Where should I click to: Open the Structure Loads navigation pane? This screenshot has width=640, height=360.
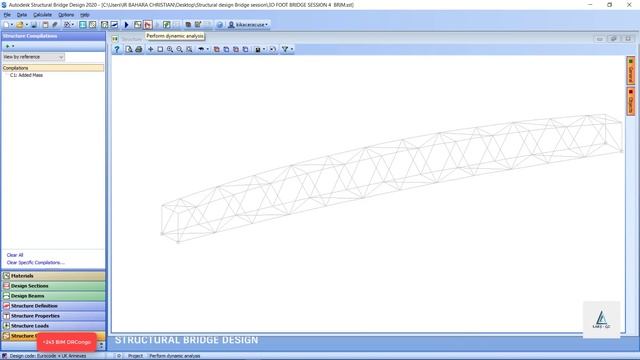point(53,326)
